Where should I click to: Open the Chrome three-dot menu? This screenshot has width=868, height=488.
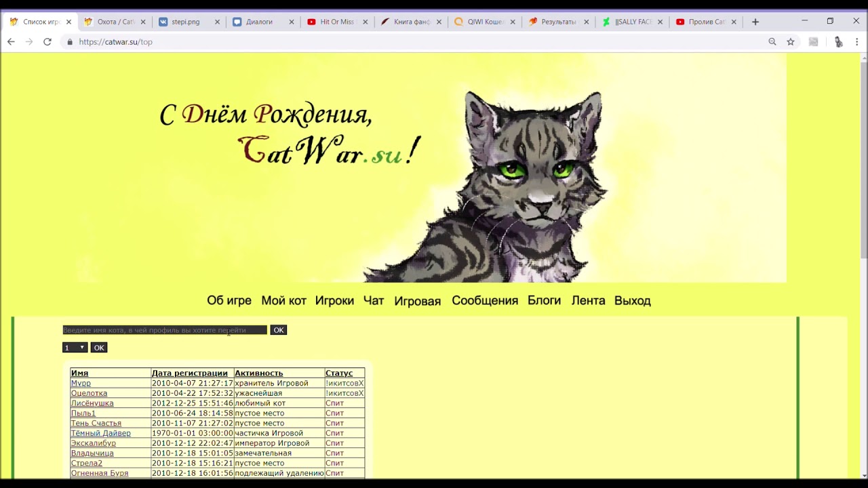coord(857,41)
